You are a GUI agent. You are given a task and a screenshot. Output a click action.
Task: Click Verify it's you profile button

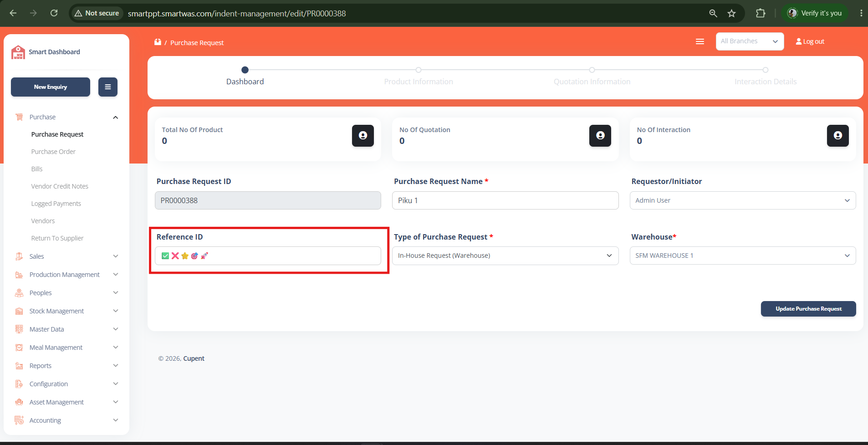pos(815,13)
